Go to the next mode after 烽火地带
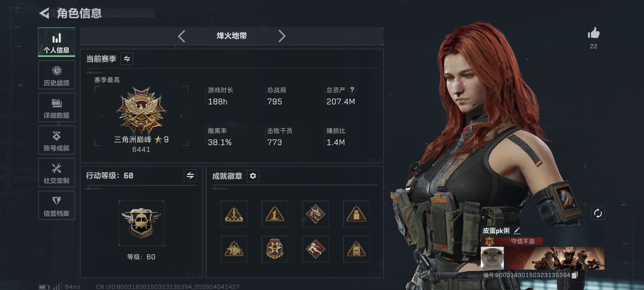The width and height of the screenshot is (644, 290). [x=282, y=36]
